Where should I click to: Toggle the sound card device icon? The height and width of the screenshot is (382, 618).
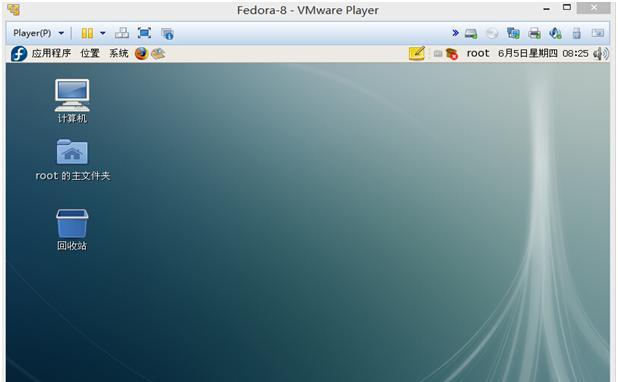[x=555, y=34]
